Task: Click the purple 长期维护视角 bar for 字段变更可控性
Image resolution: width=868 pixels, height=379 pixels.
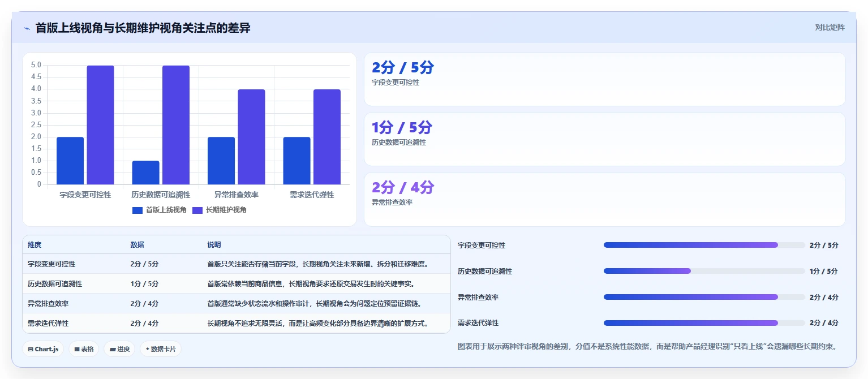Action: (100, 125)
